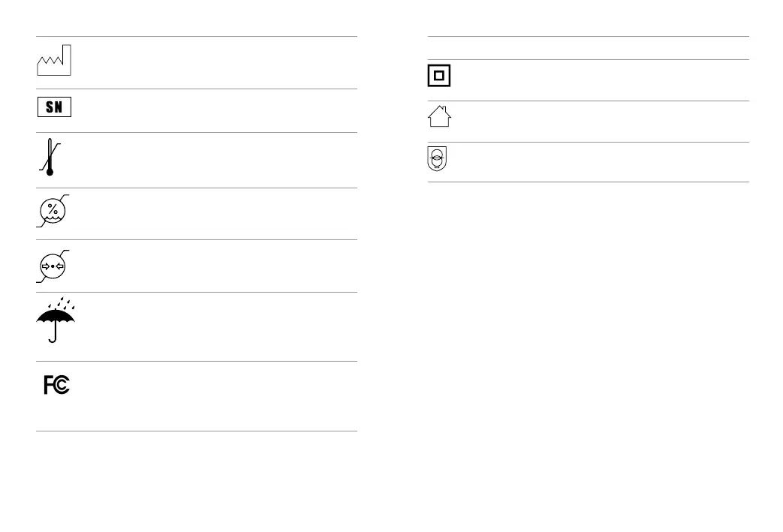Select the keep dry umbrella symbol
The height and width of the screenshot is (532, 783).
pos(56,320)
